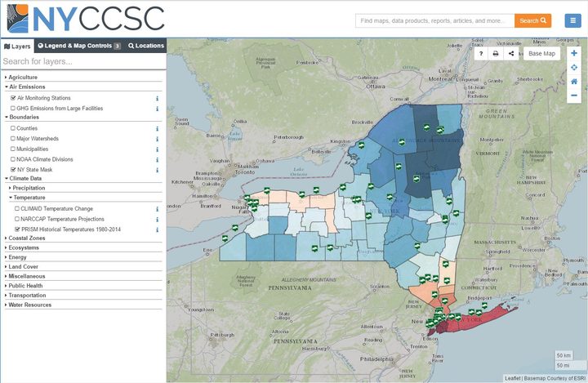This screenshot has height=383, width=588.
Task: Enable GHG Emissions from Large Facilities
Action: [x=13, y=108]
